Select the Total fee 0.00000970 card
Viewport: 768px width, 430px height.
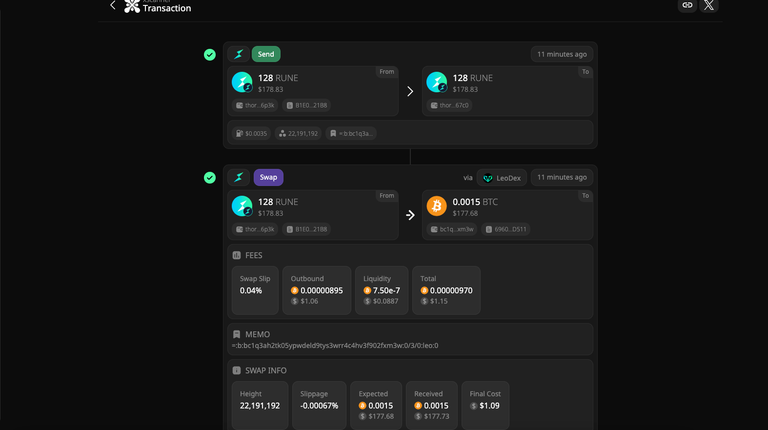tap(446, 290)
